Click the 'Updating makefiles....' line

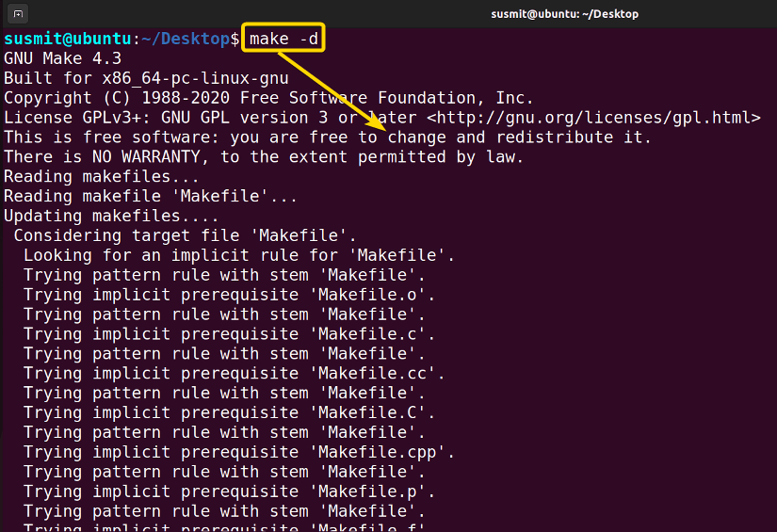pos(111,216)
